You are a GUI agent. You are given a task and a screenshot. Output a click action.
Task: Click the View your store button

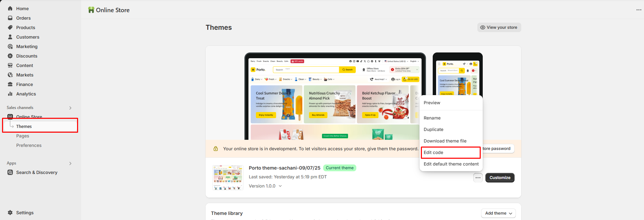pyautogui.click(x=499, y=27)
